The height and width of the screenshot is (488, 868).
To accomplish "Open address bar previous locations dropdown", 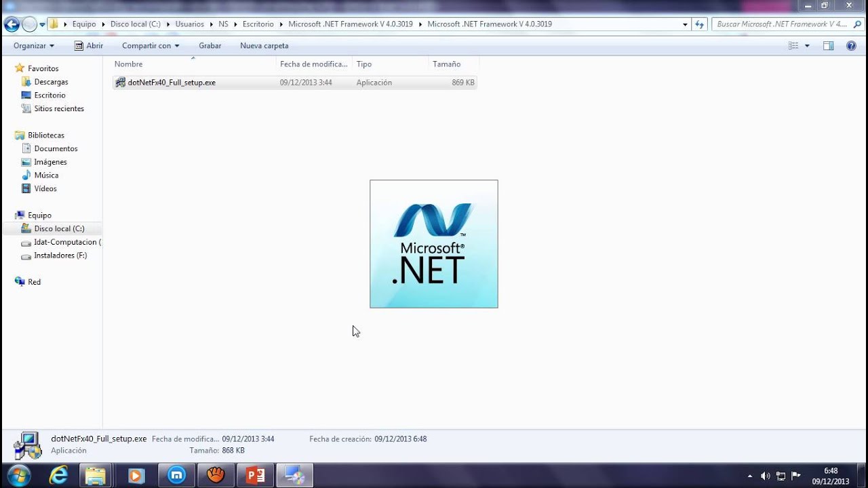I will click(x=685, y=24).
